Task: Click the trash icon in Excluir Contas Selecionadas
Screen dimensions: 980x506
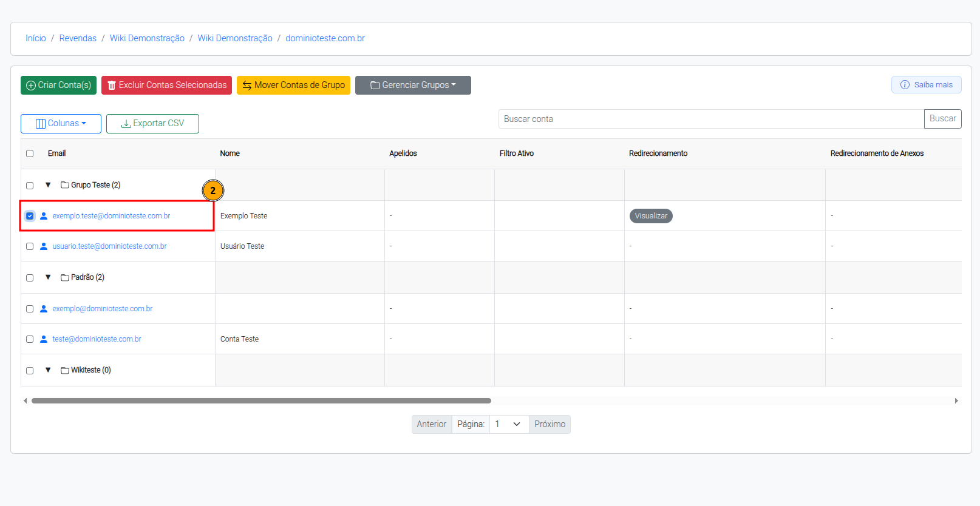Action: (x=112, y=86)
